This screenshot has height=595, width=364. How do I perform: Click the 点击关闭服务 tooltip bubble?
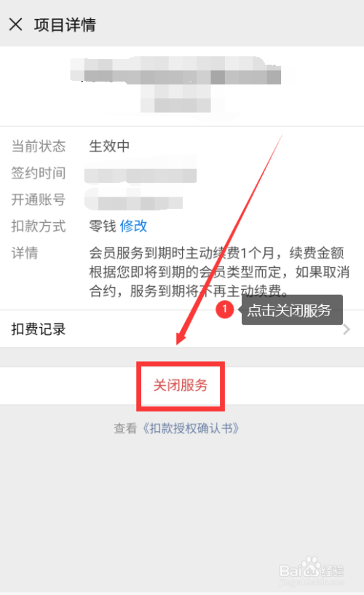pyautogui.click(x=291, y=310)
